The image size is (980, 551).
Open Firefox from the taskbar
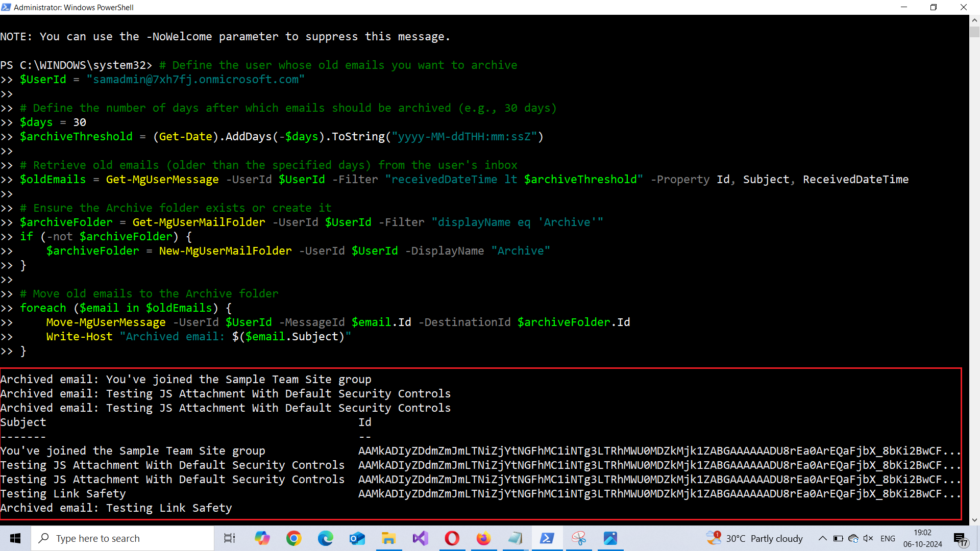pos(483,538)
